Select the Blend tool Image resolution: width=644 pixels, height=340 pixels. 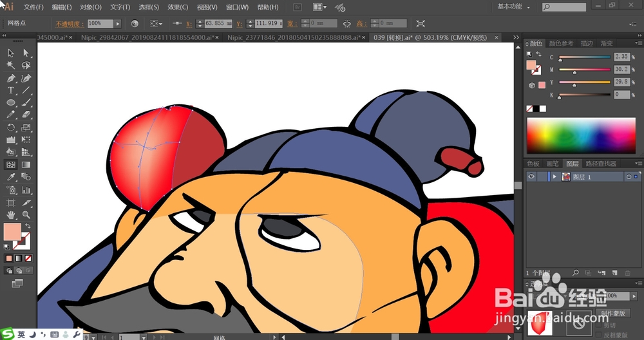(x=26, y=177)
